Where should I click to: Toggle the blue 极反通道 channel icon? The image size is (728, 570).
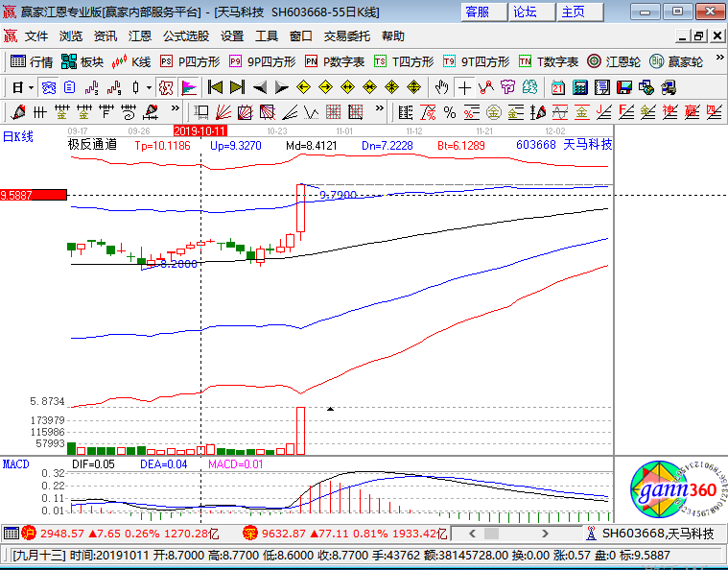click(x=48, y=87)
